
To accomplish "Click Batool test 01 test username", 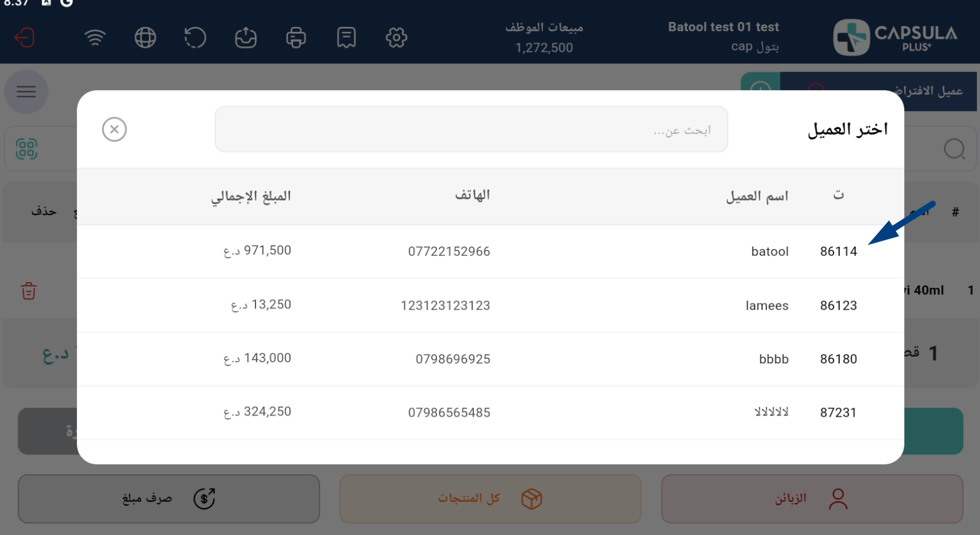I will [x=723, y=27].
